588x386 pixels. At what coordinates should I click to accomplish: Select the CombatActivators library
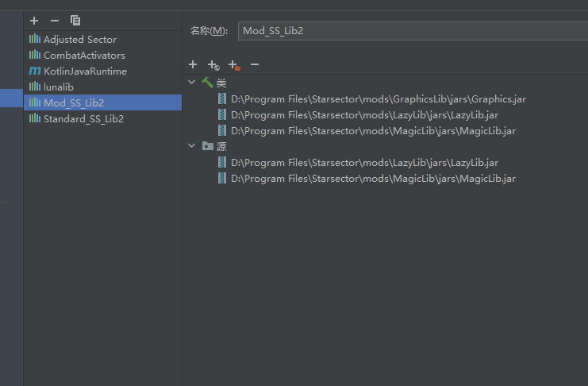(x=84, y=55)
